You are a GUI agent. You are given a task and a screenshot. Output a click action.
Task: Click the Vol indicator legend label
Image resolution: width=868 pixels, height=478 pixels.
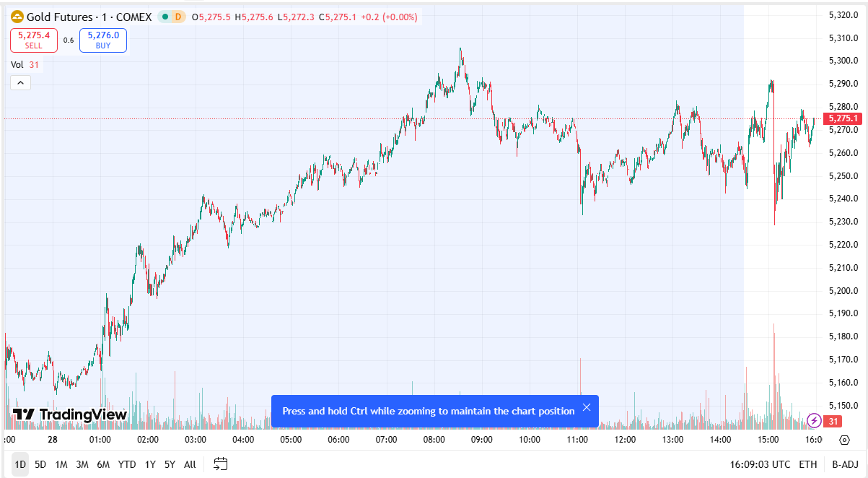coord(17,65)
